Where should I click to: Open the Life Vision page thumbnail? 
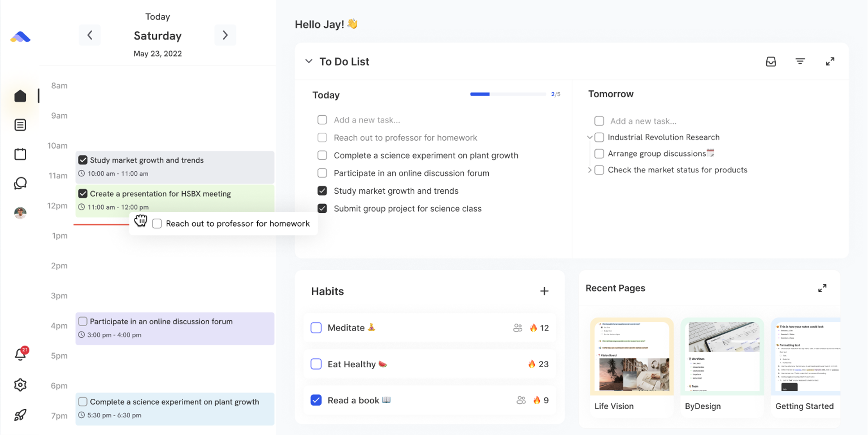point(632,357)
